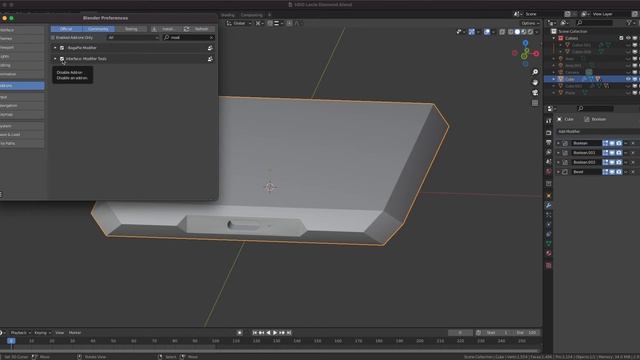Screen dimensions: 640x360
Task: Expand the Interface: Modifier Tools add-on details
Action: (x=55, y=59)
